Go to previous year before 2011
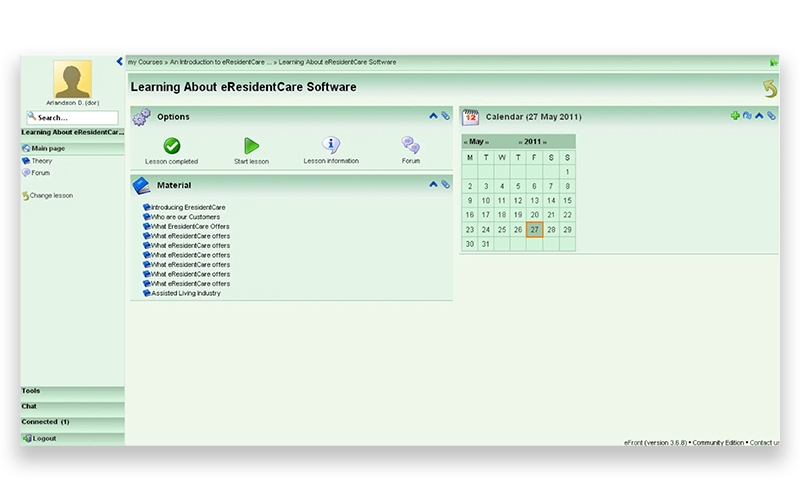Viewport: 800px width, 500px height. tap(520, 142)
